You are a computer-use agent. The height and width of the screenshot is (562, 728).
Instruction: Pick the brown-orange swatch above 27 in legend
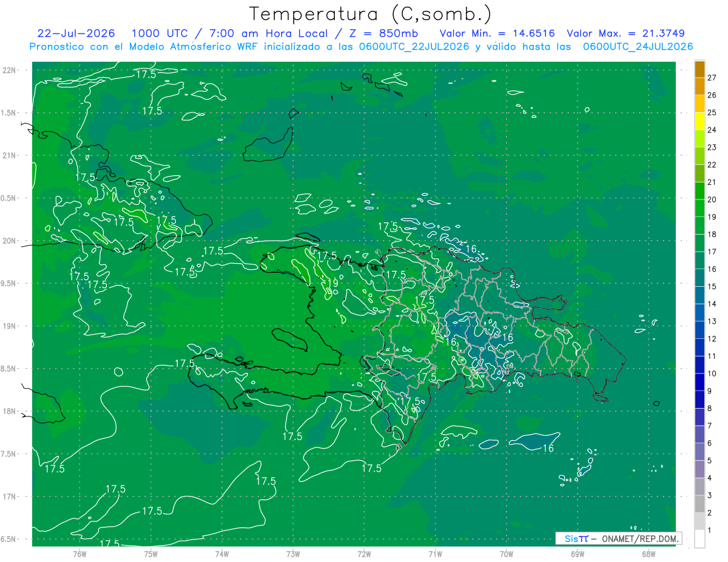[699, 69]
